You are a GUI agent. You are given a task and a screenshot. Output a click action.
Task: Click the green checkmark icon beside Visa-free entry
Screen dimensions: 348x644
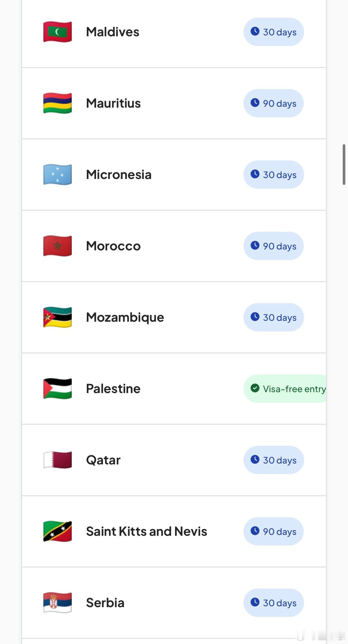point(255,388)
